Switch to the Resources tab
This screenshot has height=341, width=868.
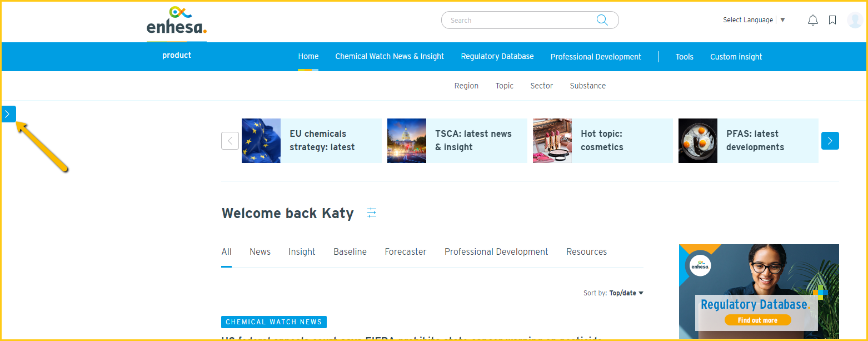point(587,252)
